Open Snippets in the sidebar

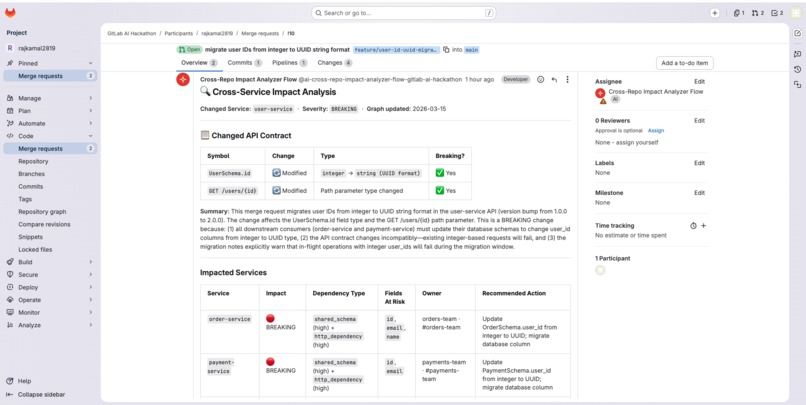[x=50, y=237]
